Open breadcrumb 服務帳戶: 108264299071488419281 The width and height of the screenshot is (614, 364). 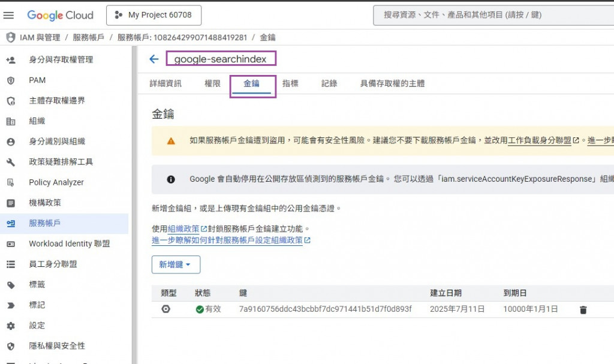point(182,37)
